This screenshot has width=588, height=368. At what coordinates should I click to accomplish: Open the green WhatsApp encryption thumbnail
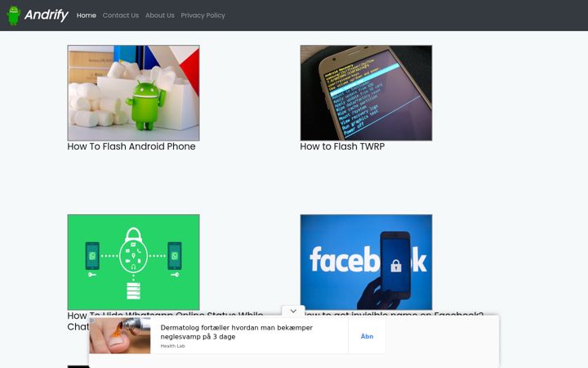133,263
